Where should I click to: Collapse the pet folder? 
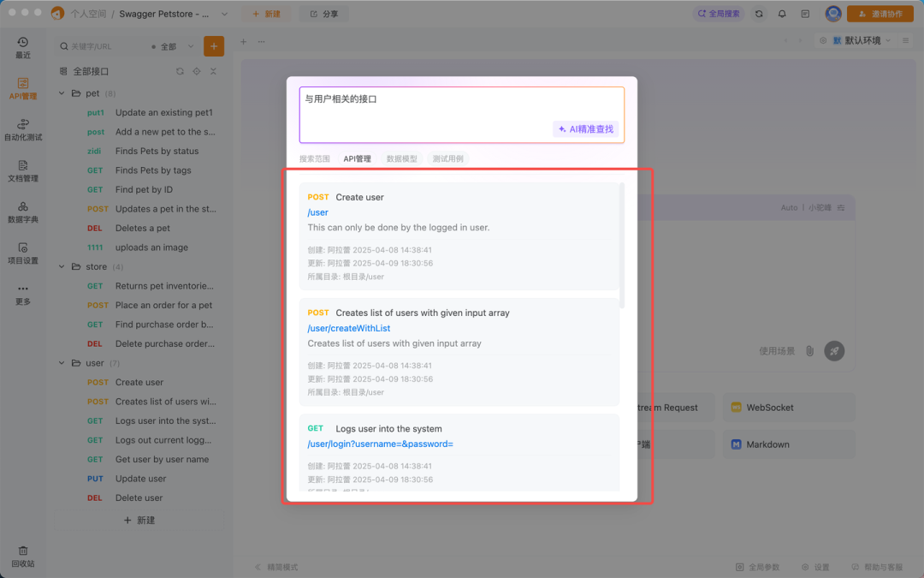coord(62,93)
